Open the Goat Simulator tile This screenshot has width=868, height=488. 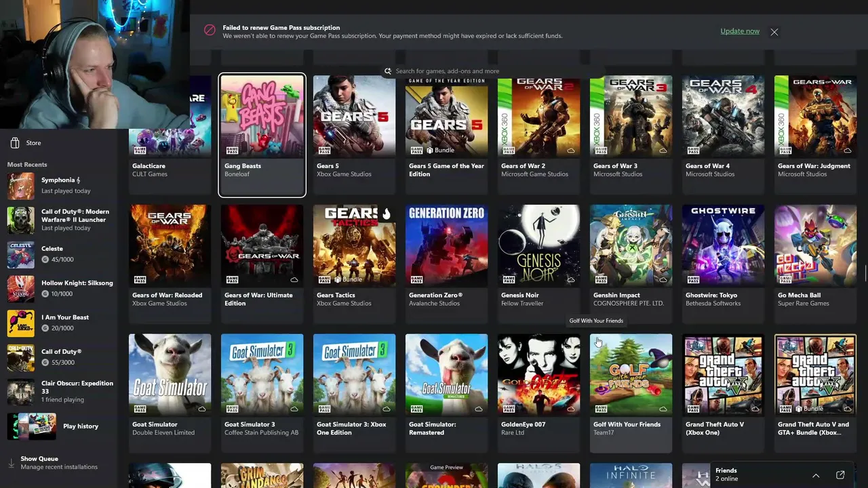pyautogui.click(x=170, y=393)
